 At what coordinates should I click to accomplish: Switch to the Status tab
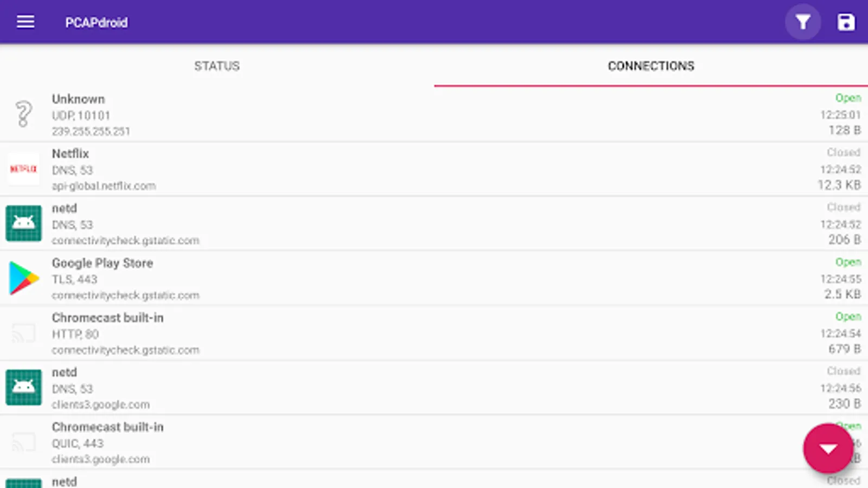click(x=217, y=66)
